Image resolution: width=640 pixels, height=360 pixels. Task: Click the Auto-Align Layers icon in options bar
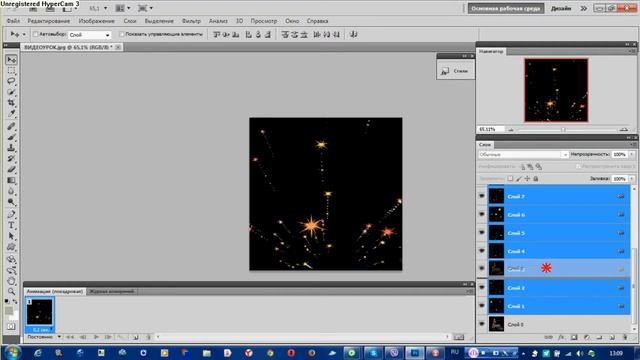coord(353,35)
